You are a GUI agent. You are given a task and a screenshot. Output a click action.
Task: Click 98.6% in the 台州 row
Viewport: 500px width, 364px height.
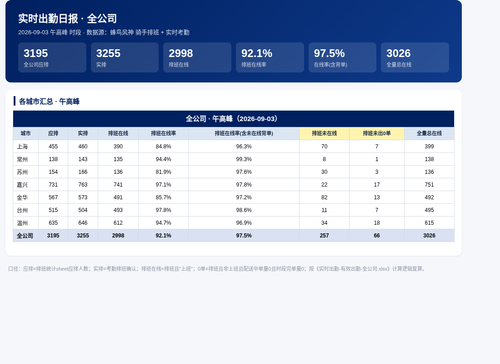[x=244, y=210]
